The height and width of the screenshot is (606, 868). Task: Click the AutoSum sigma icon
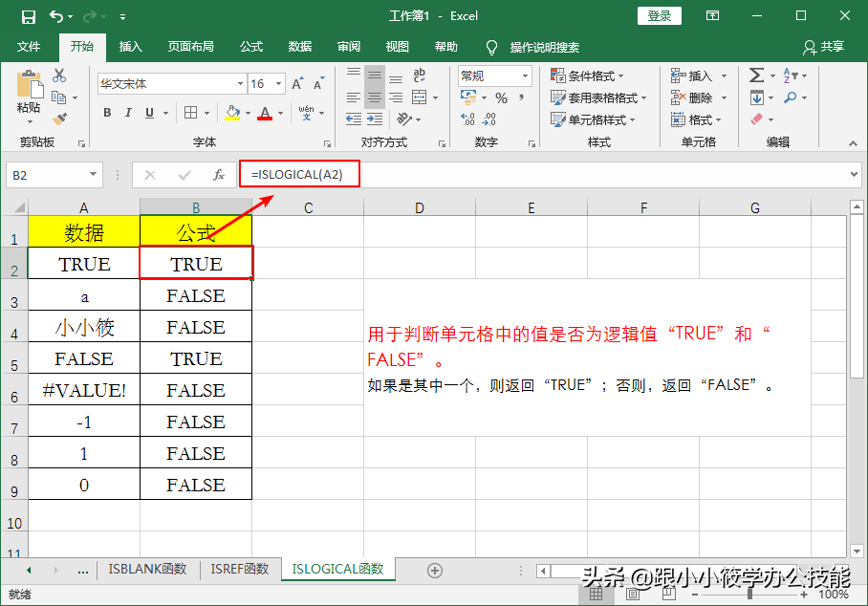click(x=757, y=76)
